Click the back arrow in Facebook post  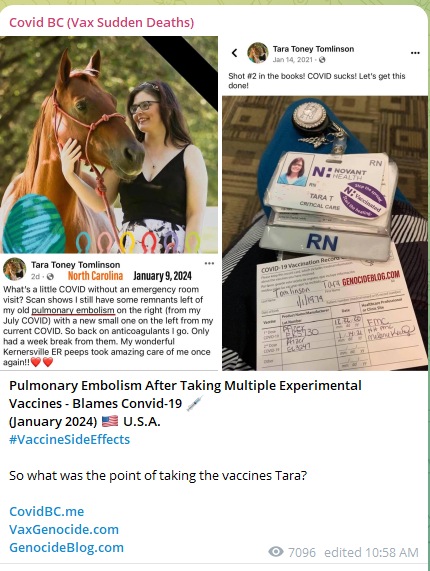234,53
